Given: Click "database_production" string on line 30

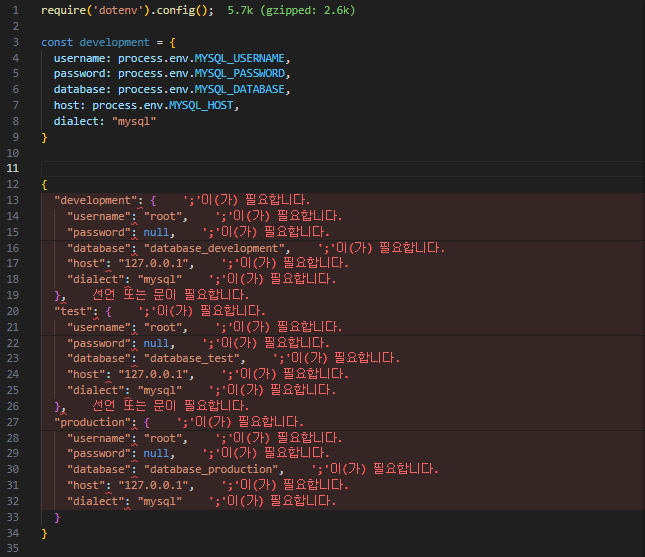Looking at the screenshot, I should [211, 469].
